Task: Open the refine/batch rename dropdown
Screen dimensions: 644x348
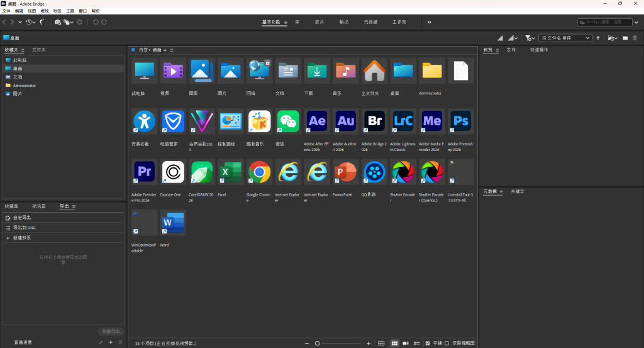Action: click(x=68, y=22)
